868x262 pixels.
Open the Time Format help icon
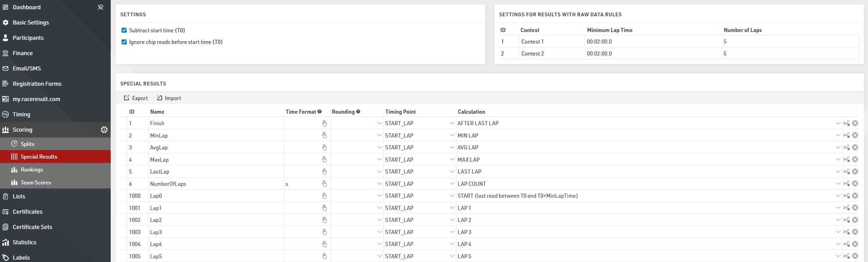pyautogui.click(x=320, y=112)
